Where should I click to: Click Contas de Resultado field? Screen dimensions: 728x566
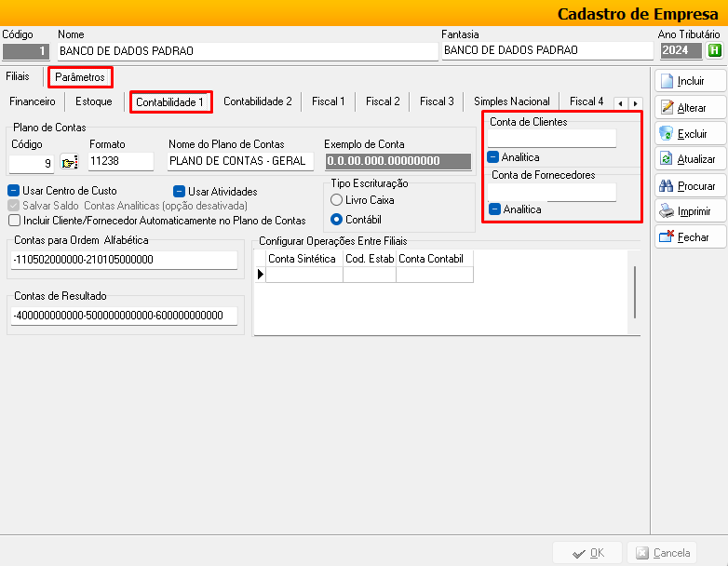124,316
